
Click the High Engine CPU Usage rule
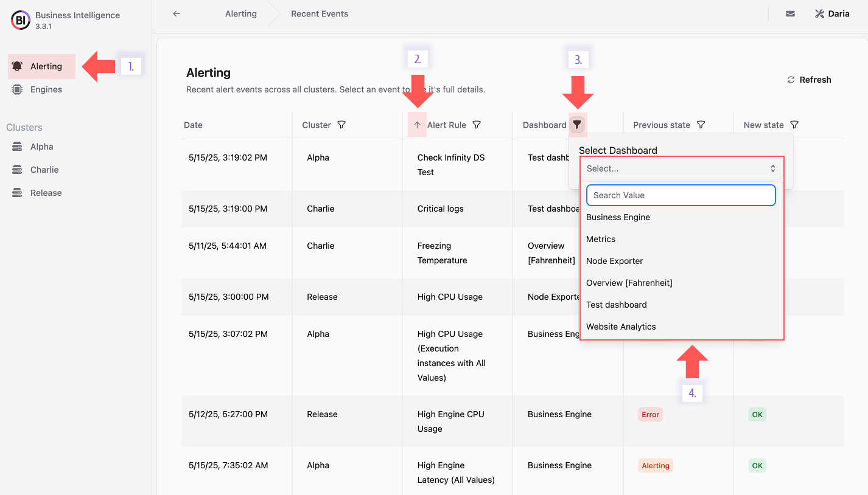coord(451,421)
